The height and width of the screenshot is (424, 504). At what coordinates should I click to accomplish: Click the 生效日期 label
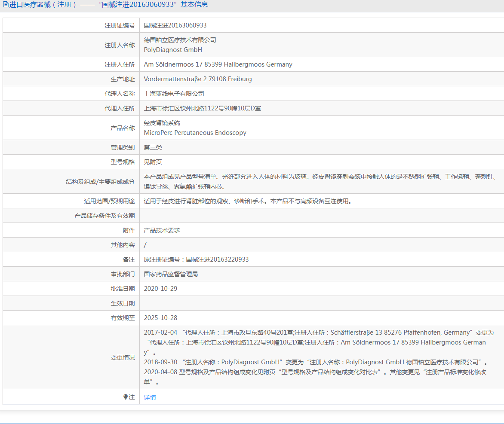pyautogui.click(x=123, y=303)
